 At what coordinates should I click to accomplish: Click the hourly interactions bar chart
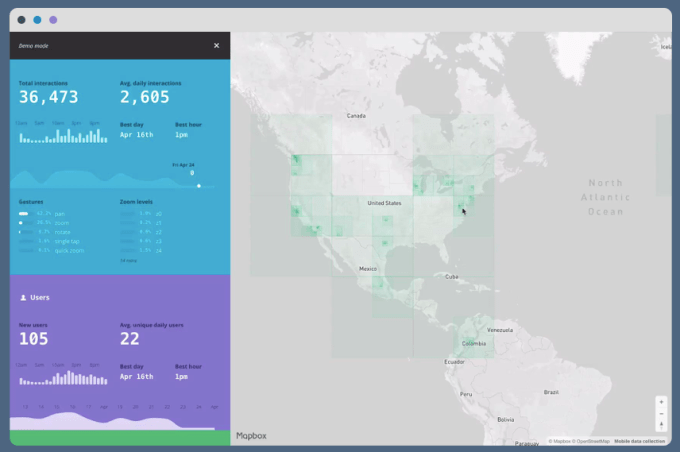(x=60, y=134)
